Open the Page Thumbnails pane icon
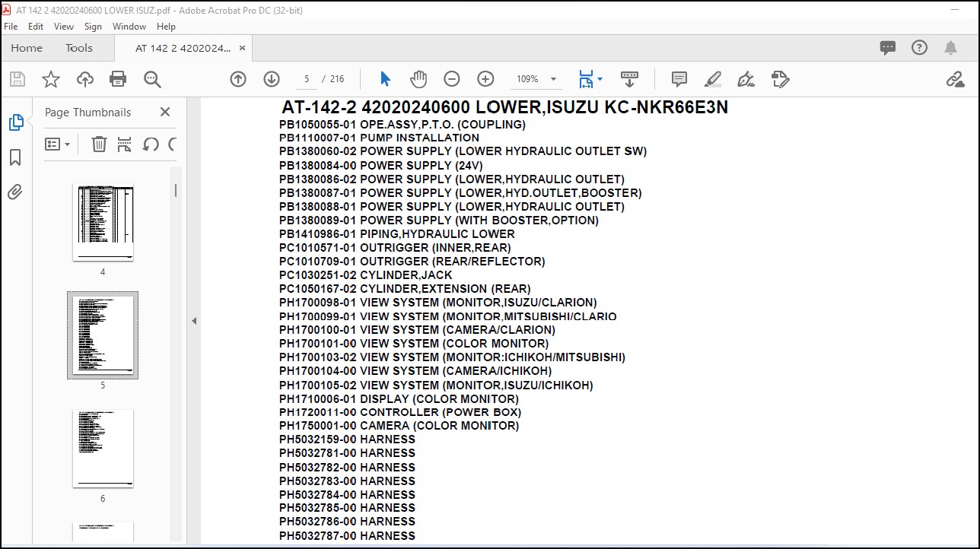 [15, 122]
